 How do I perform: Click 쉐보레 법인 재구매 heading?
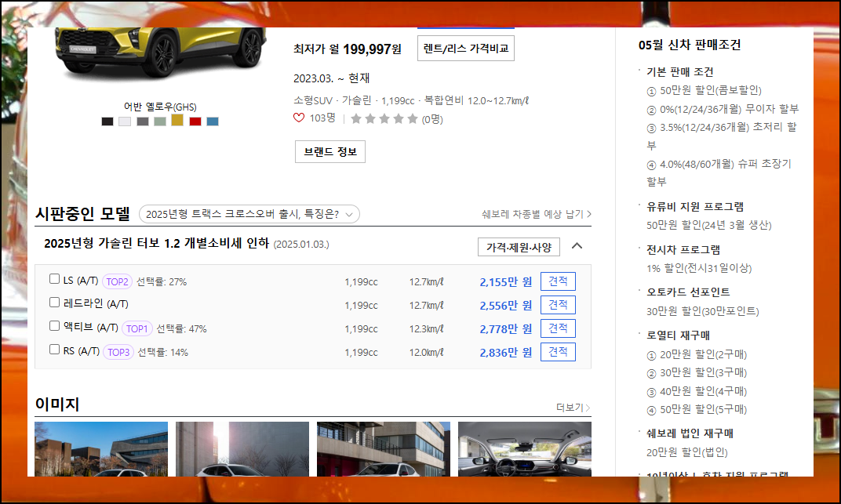tap(690, 433)
